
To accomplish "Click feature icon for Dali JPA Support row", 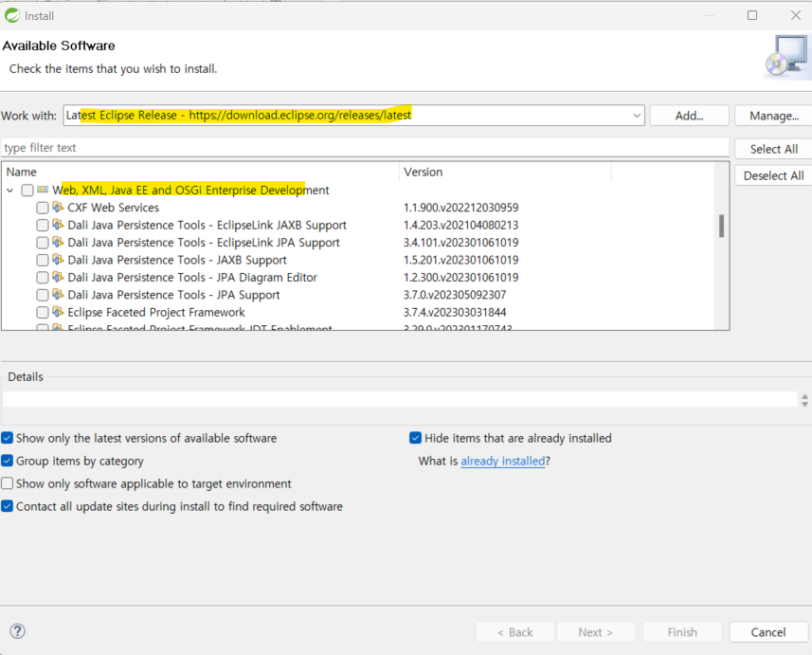I will click(58, 295).
